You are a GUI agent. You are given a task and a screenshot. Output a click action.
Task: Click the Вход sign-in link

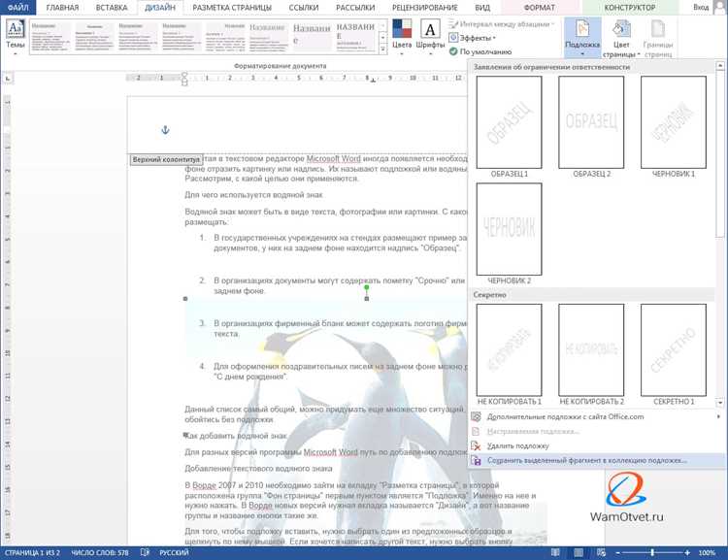tap(701, 8)
